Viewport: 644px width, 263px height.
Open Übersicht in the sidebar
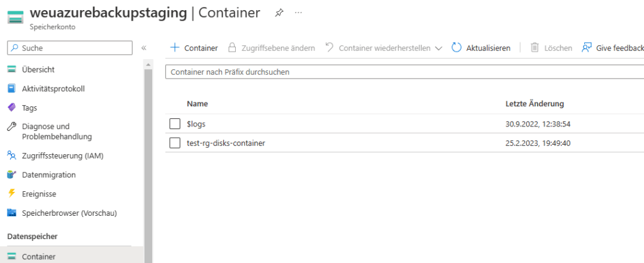pos(38,69)
